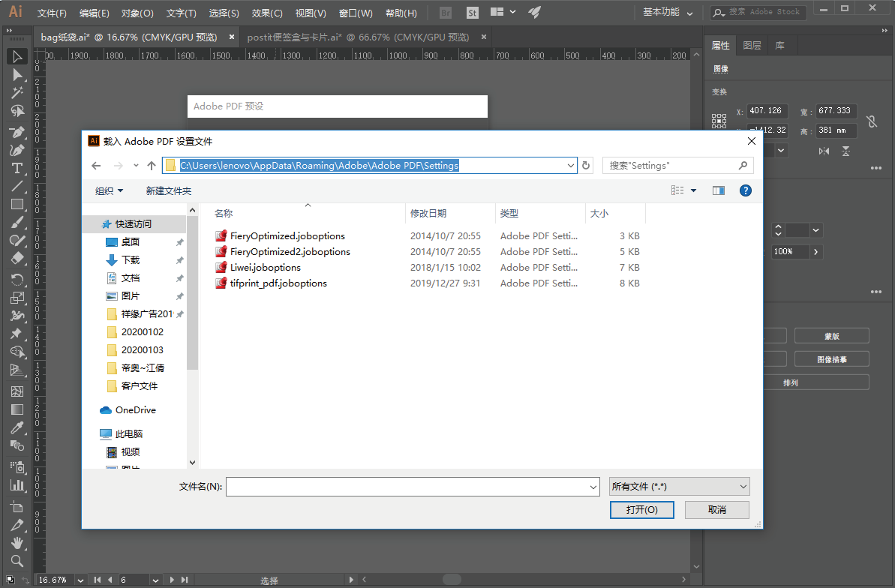
Task: Open the 基本功能 workspace dropdown
Action: (668, 13)
